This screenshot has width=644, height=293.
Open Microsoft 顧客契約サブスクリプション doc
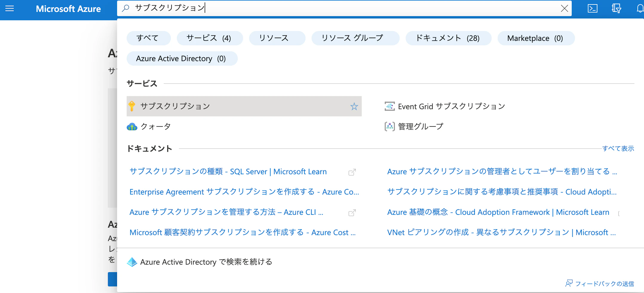pos(242,232)
